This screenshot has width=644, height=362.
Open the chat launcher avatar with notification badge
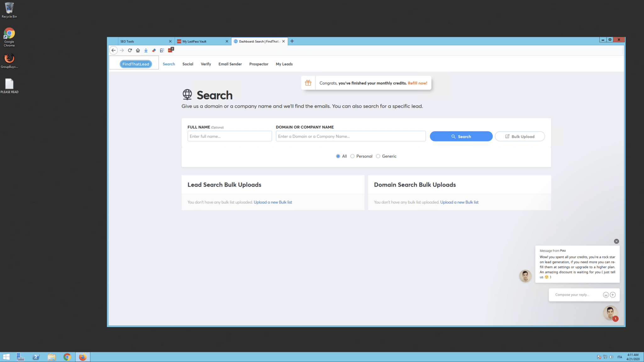pyautogui.click(x=610, y=313)
